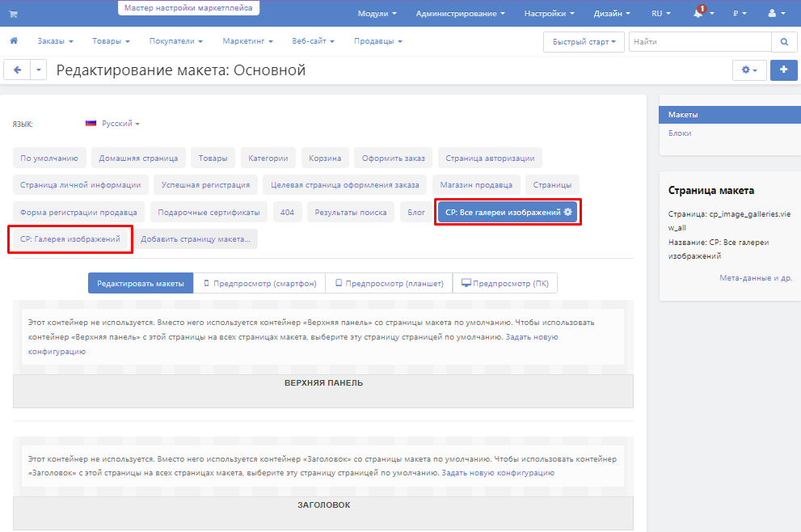
Task: Open the shopping cart storefront icon
Action: 13,14
